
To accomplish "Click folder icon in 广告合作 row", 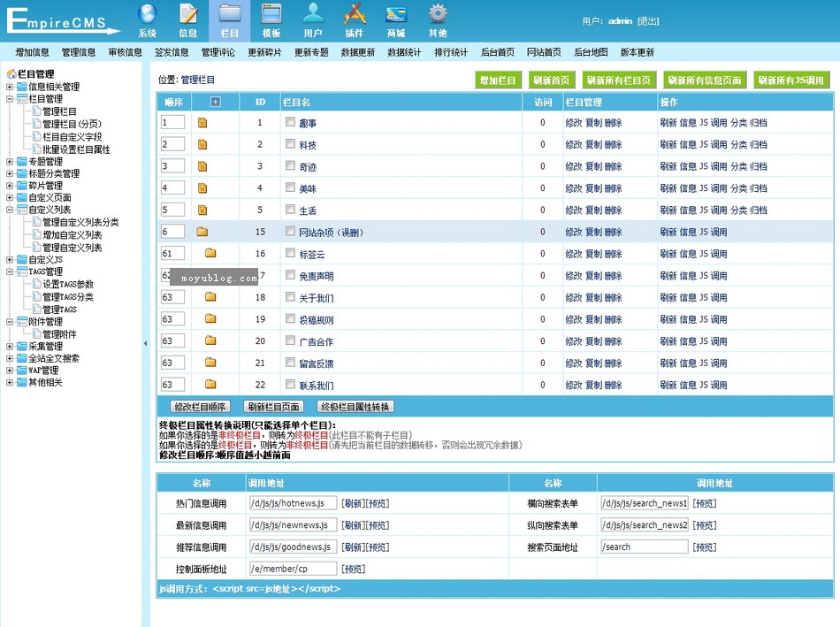I will pyautogui.click(x=210, y=340).
